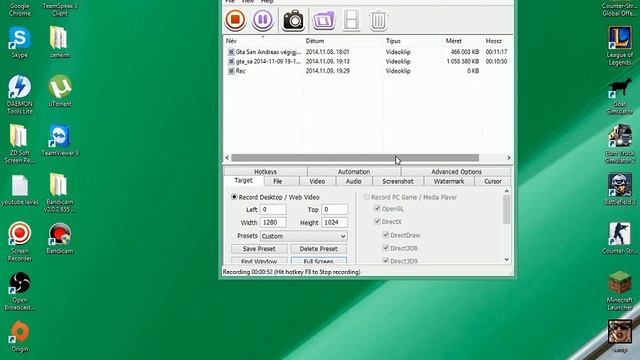
Task: Select the gta_sa 2014-11-09 video row
Action: tap(368, 61)
